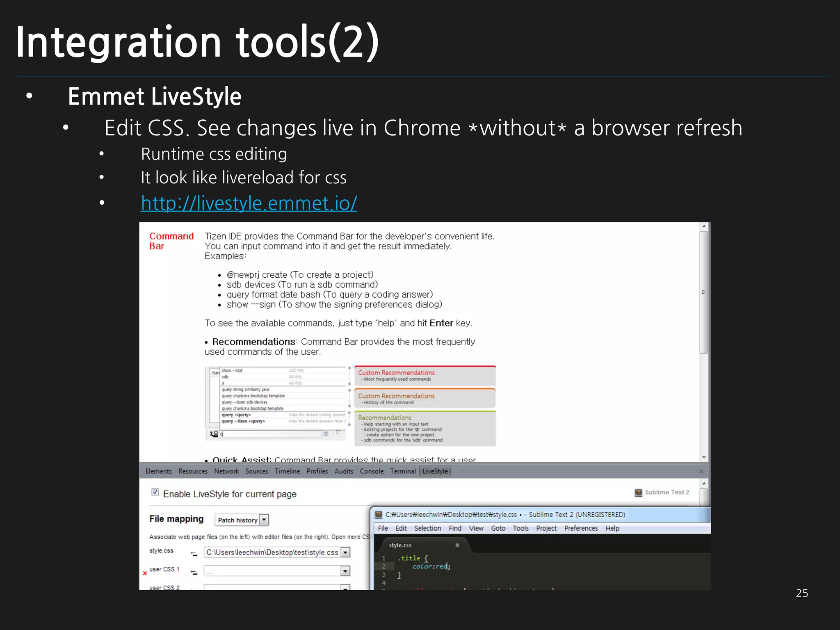The height and width of the screenshot is (630, 840).
Task: Click 'Custom Recommendations' history of command box
Action: pos(425,398)
